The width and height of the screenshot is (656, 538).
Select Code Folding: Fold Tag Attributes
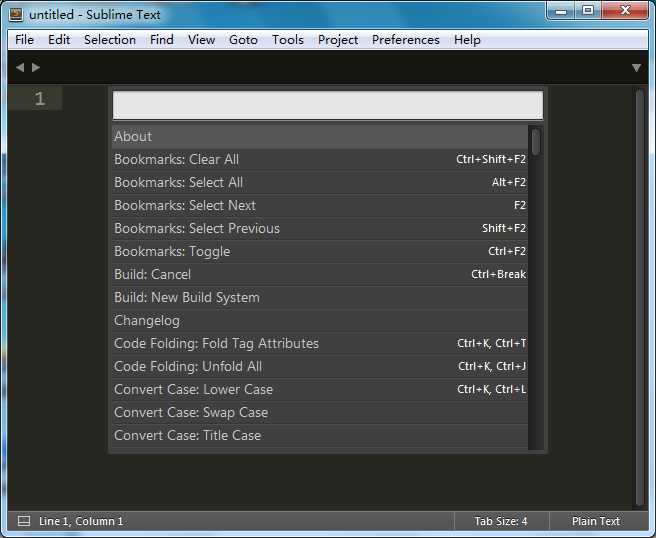320,343
